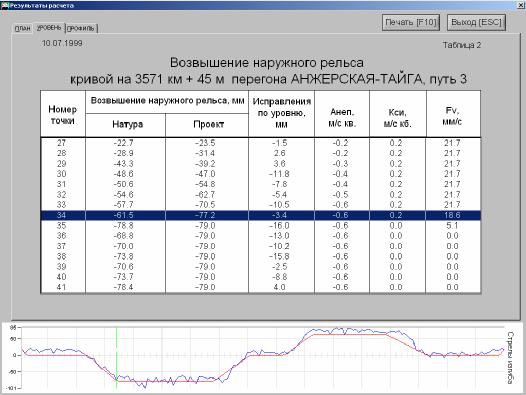This screenshot has height=395, width=526.
Task: Click Натура value -70.6
Action: click(x=123, y=267)
